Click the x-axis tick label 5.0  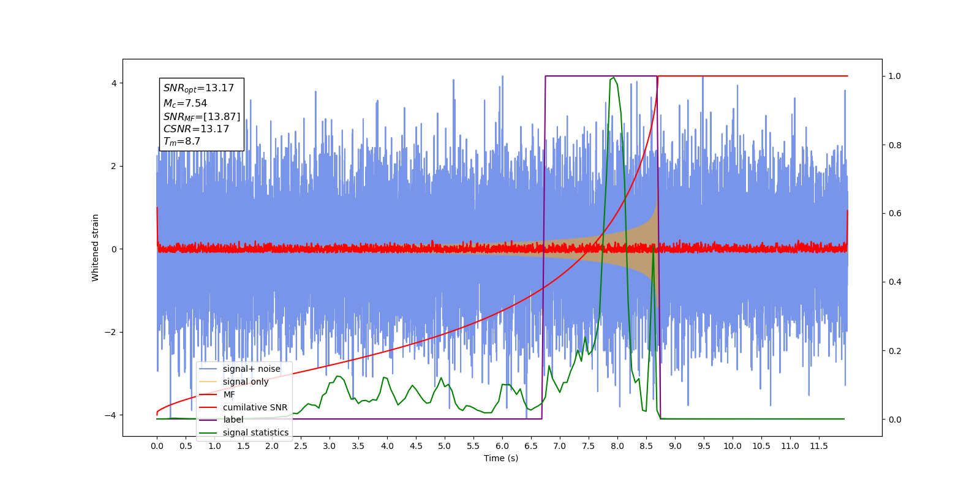(445, 446)
